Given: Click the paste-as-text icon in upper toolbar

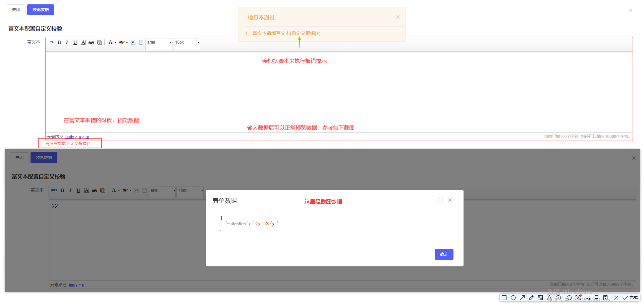Looking at the screenshot, I should click(99, 42).
